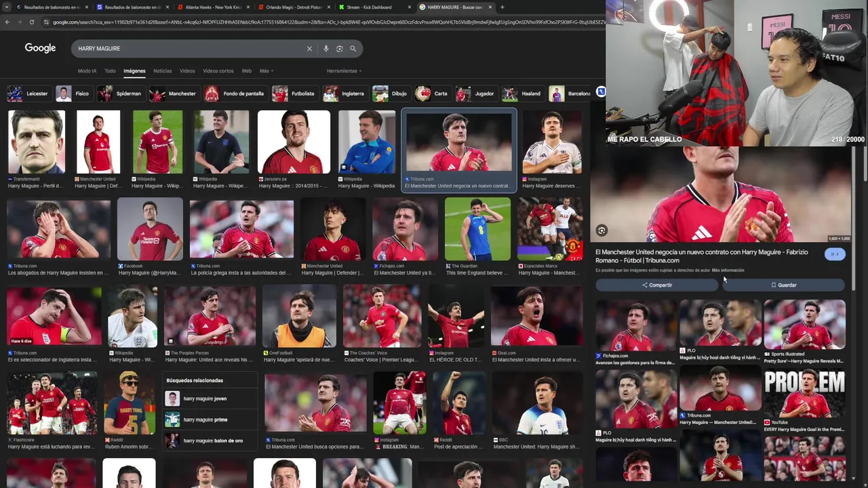Select the Dibujo filter chip
Screen dimensions: 868x488
(391, 94)
